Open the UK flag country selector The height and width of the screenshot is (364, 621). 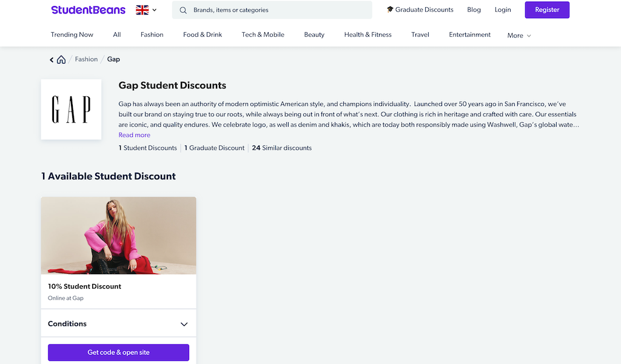pyautogui.click(x=146, y=10)
